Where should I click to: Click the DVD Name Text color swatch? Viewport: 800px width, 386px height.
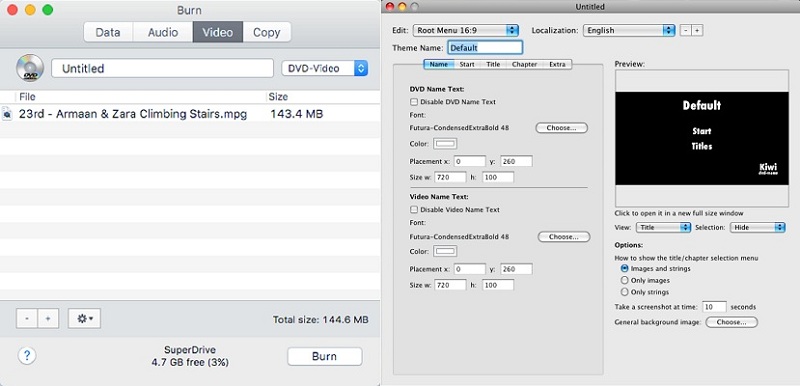pyautogui.click(x=445, y=144)
